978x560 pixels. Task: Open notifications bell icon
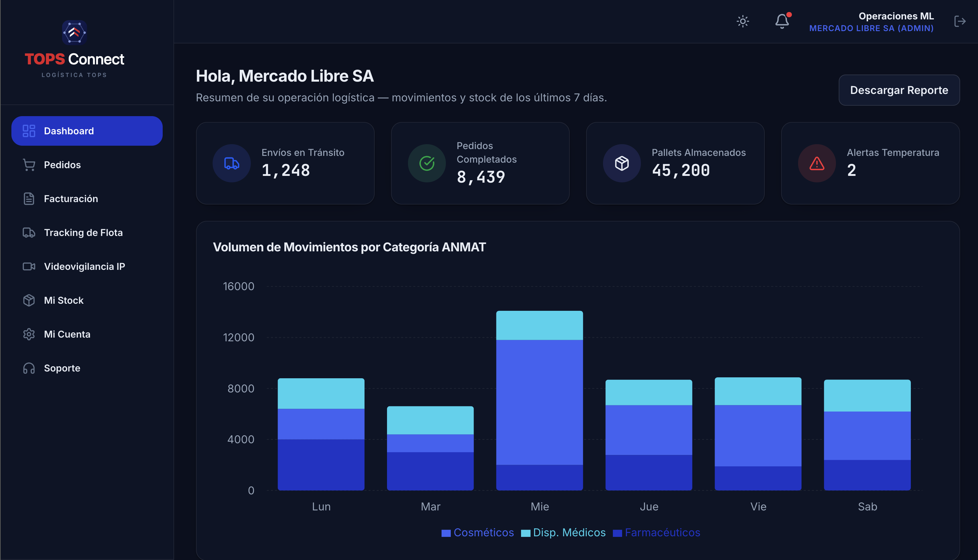[x=782, y=21]
